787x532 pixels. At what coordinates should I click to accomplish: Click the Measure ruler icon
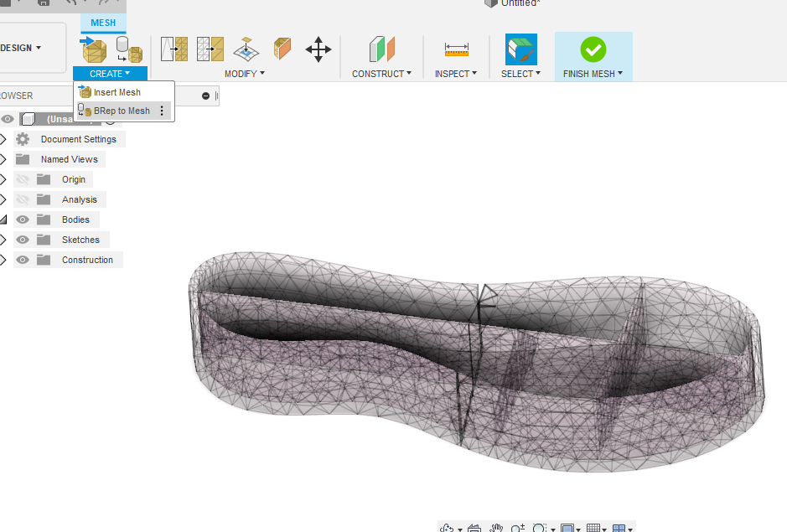(456, 49)
